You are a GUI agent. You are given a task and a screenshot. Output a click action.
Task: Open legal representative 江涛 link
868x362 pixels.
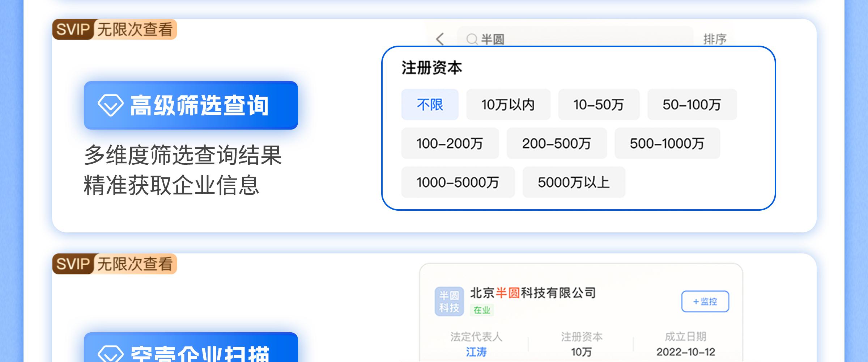pos(476,352)
